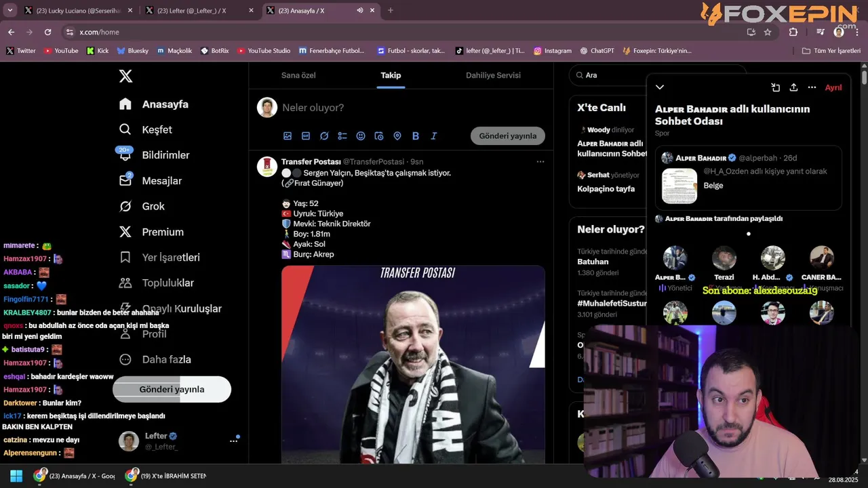The image size is (868, 488).
Task: Open H. Abd... speaker avatar
Action: 773,258
